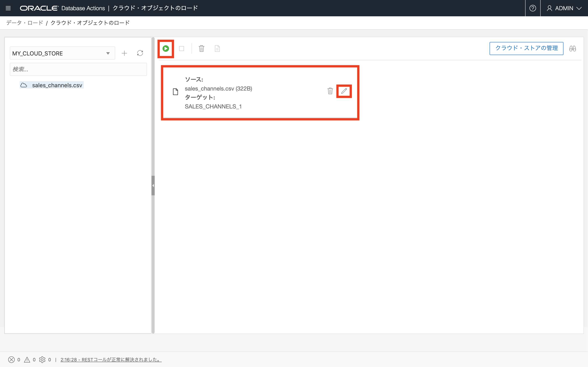Edit the SALES_CHANNELS_1 job with pencil icon

[344, 91]
